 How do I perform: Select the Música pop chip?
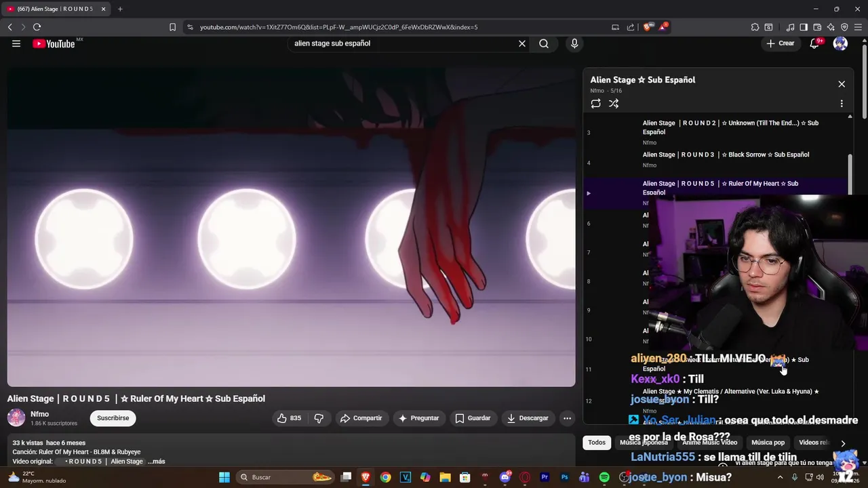(x=768, y=443)
